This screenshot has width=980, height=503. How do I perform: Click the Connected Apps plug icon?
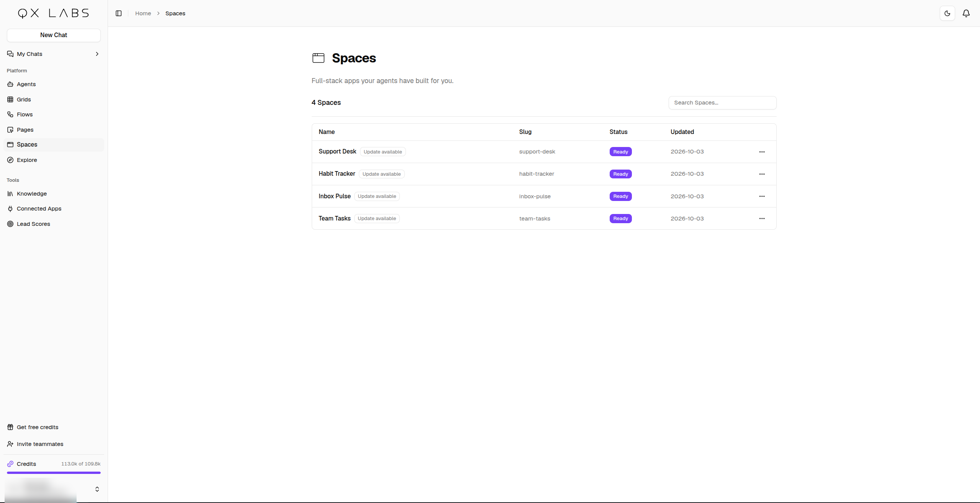point(10,209)
